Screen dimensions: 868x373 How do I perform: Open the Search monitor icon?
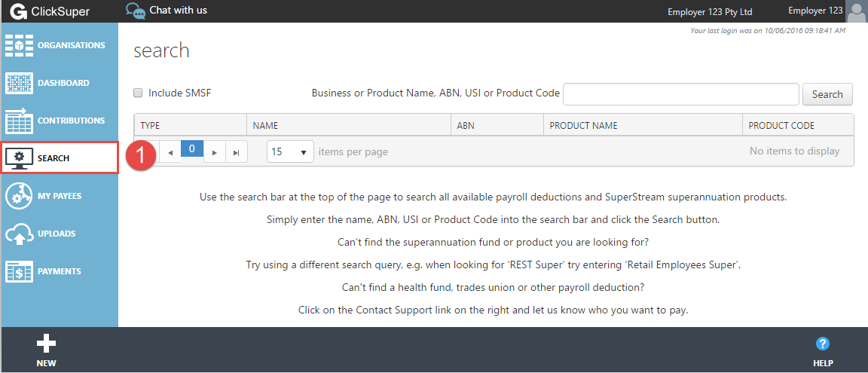coord(20,158)
